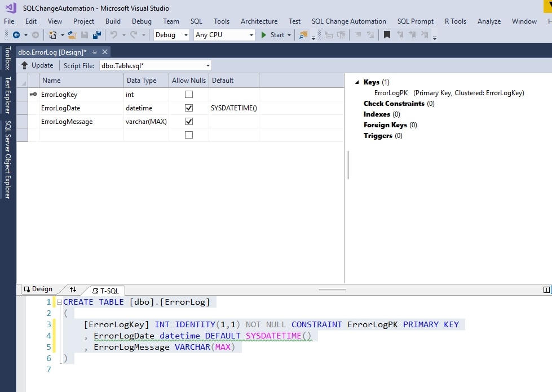Switch to the Design tab

[x=38, y=289]
